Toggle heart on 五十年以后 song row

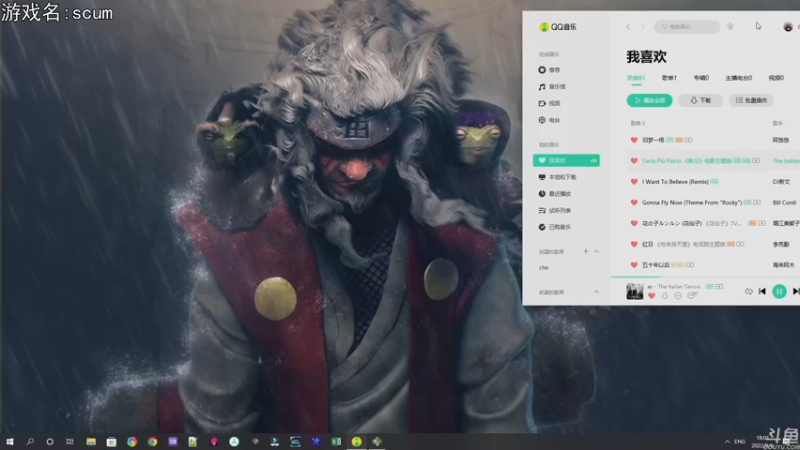[x=634, y=265]
